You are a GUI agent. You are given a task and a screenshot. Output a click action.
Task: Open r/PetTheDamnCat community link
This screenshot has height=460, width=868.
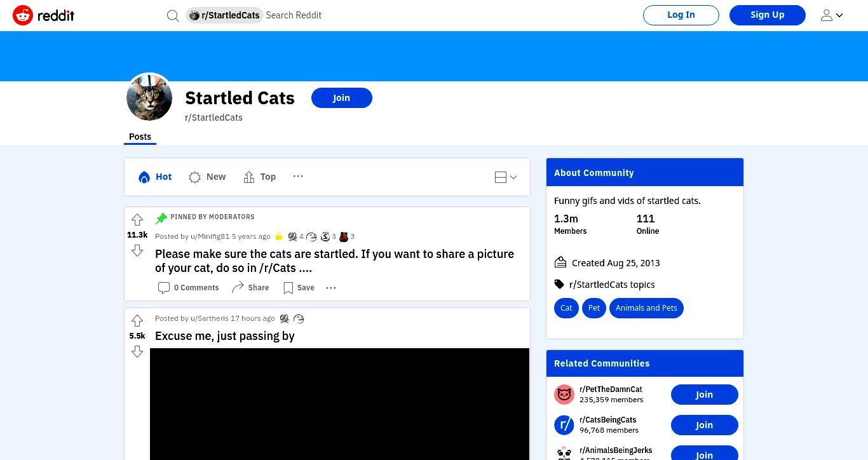[x=611, y=389]
